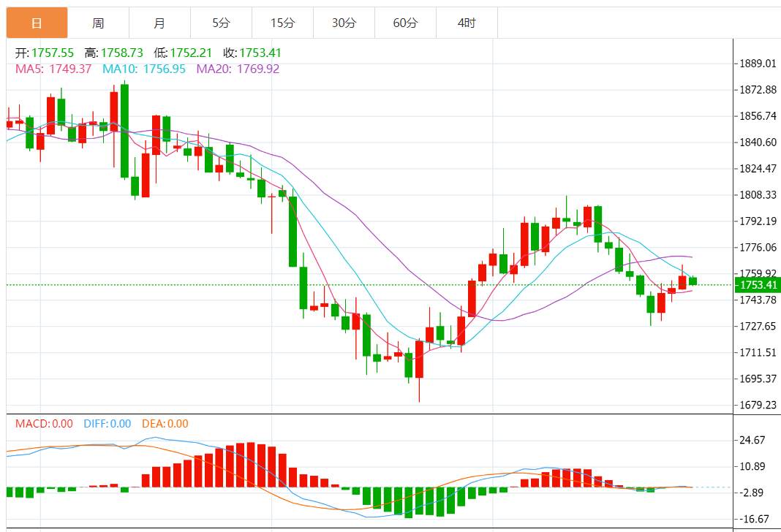Click the MA20: 1769.92 indicator label

click(238, 69)
